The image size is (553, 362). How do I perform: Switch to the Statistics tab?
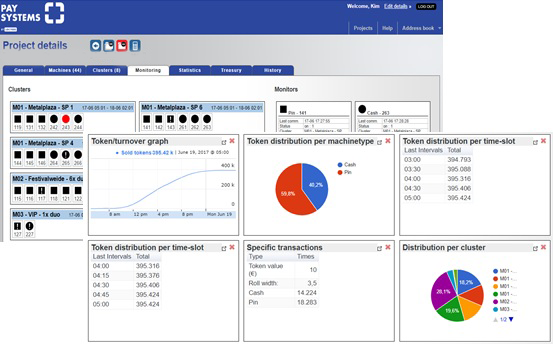pyautogui.click(x=190, y=70)
